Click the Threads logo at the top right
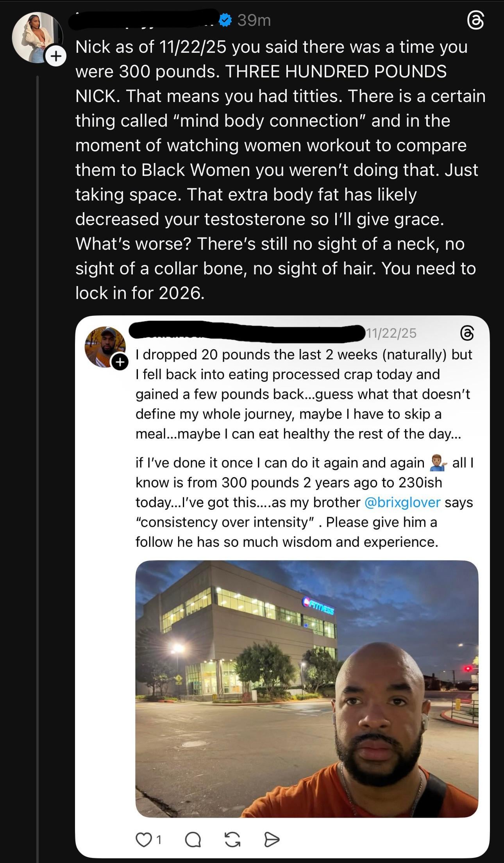504x863 pixels. [x=475, y=20]
